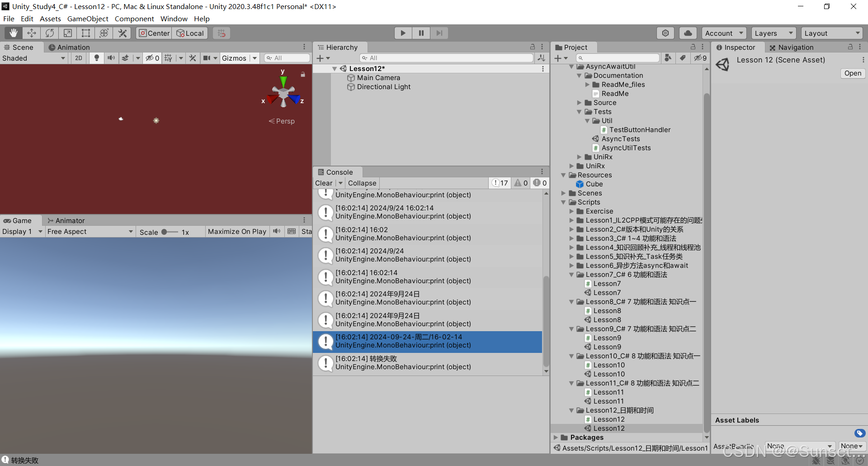Toggle hidden objects visibility in Scene
The image size is (868, 466).
(152, 58)
